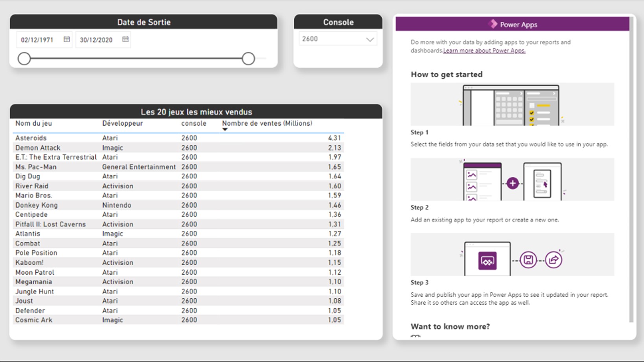644x362 pixels.
Task: Click the Step 3 illustration thumbnail
Action: point(512,255)
